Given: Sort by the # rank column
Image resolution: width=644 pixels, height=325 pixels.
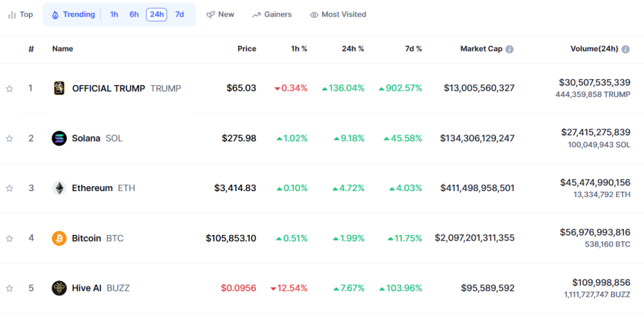Looking at the screenshot, I should pos(31,49).
